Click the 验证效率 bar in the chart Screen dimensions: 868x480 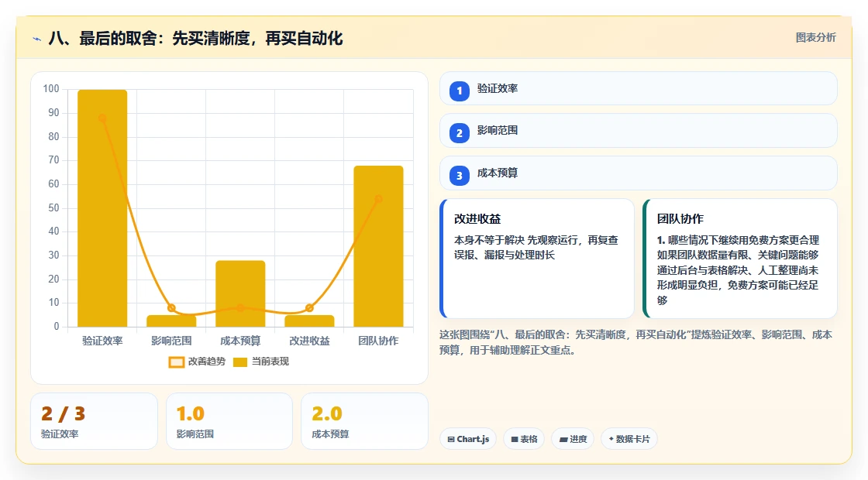click(x=102, y=208)
